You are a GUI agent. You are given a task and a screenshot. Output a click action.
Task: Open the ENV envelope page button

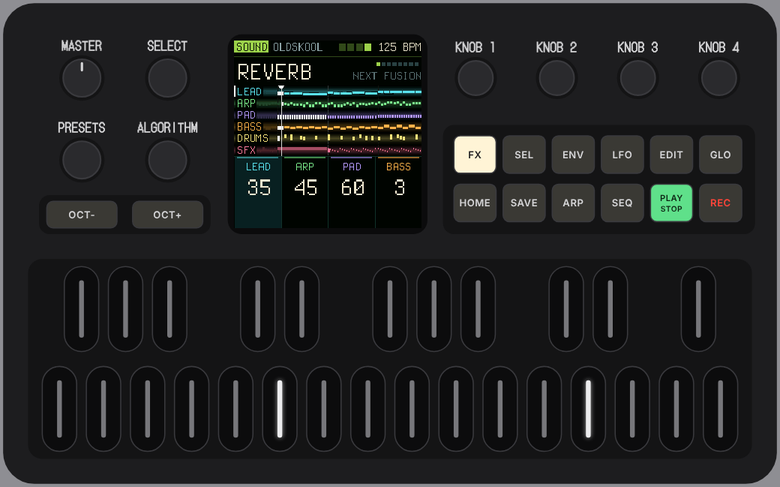coord(573,155)
